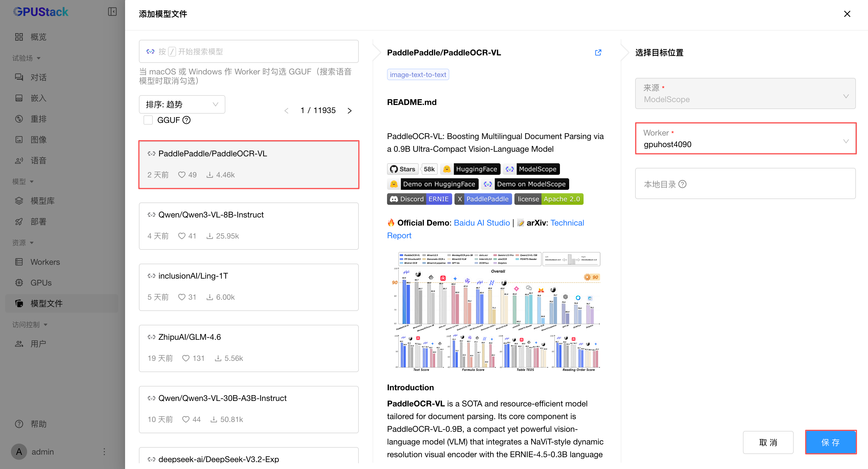Screen dimensions: 868x469
Task: Go to next page of model results
Action: pyautogui.click(x=350, y=110)
